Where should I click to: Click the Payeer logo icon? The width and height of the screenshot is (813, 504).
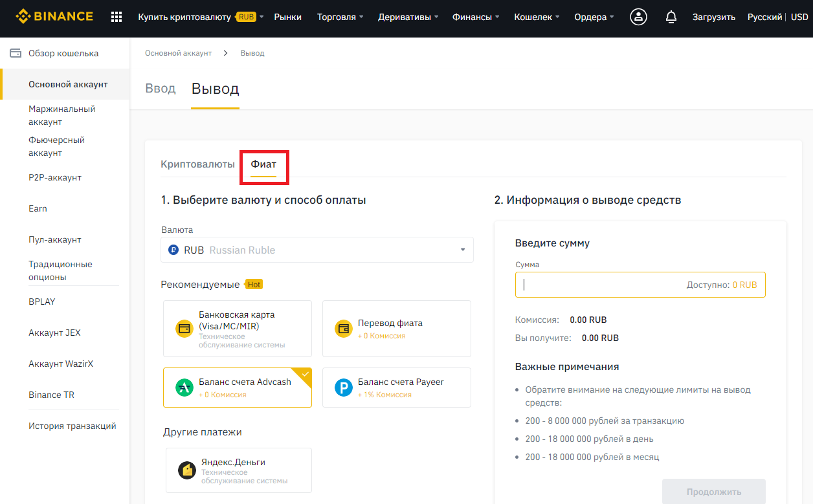click(344, 388)
